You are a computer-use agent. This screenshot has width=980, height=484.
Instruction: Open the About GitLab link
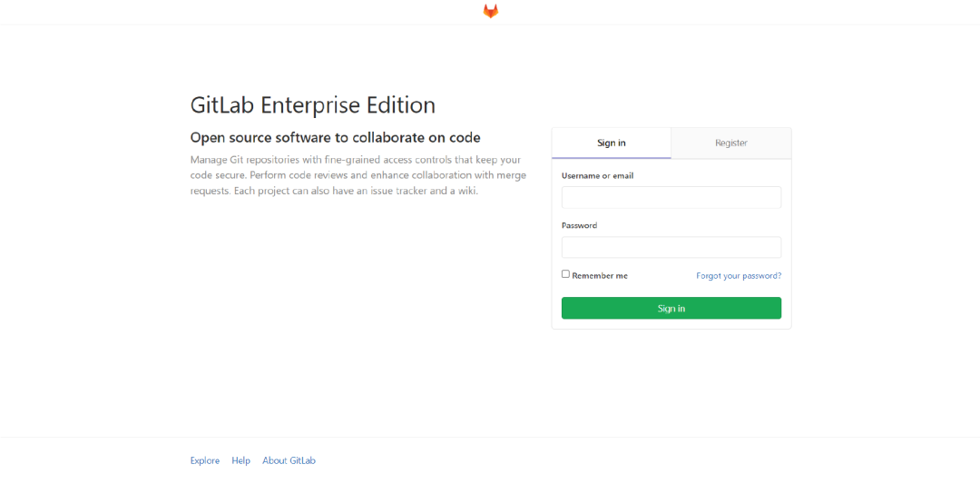click(289, 461)
